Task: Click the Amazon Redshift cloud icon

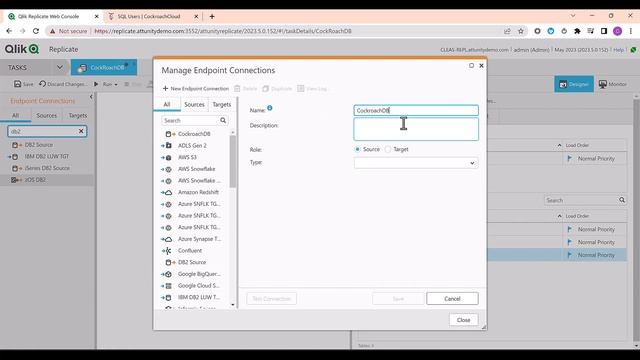Action: tap(168, 192)
